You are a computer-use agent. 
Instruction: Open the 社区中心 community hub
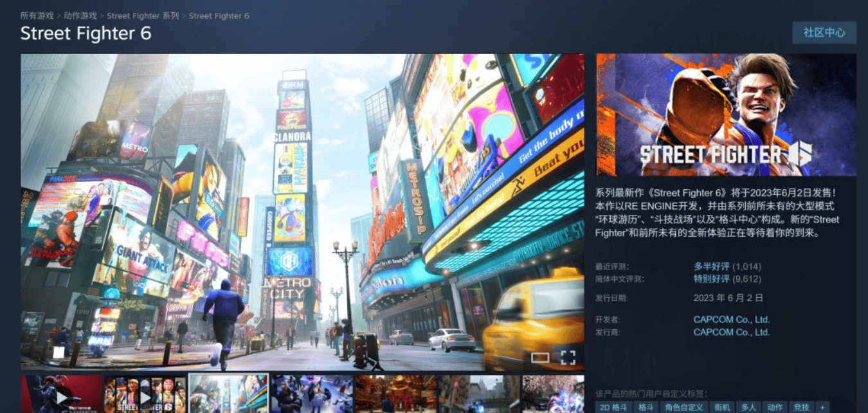[824, 32]
